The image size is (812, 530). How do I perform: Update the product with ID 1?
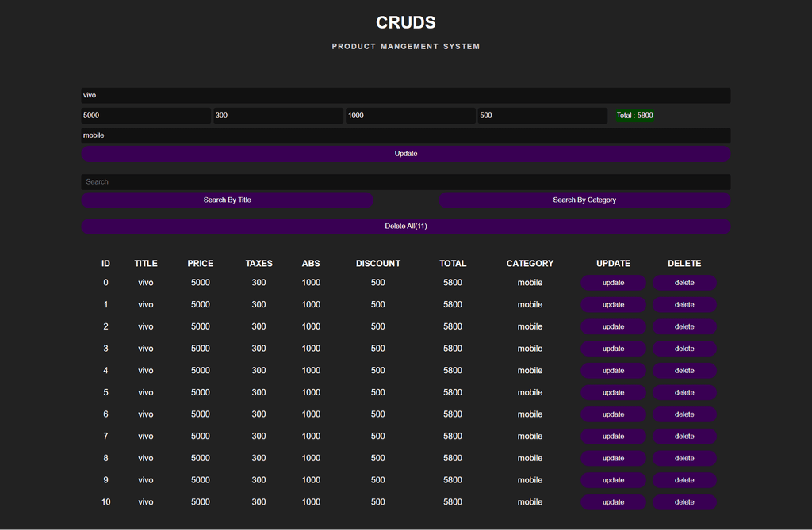point(613,305)
